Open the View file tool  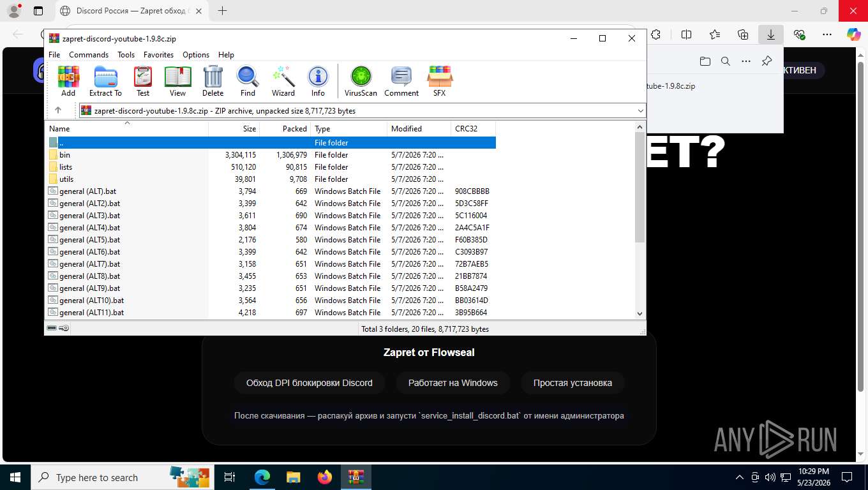(x=178, y=81)
